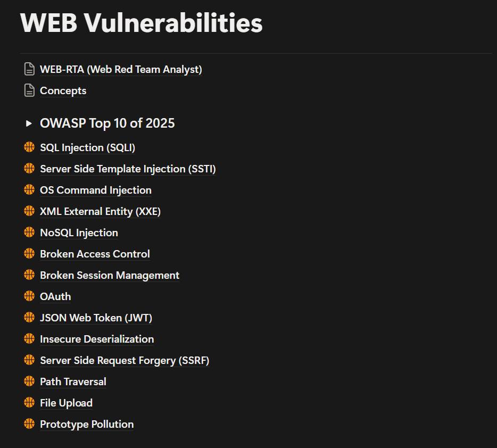Navigate to the Path Traversal page

(73, 381)
